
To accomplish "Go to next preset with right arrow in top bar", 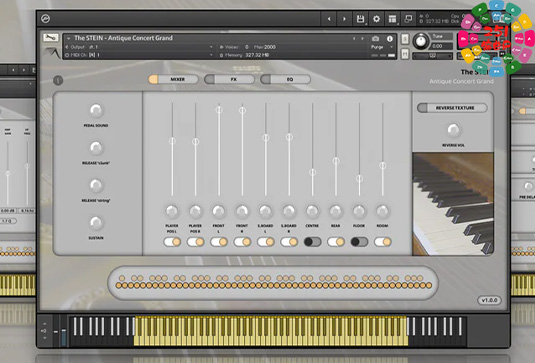I will (x=344, y=19).
